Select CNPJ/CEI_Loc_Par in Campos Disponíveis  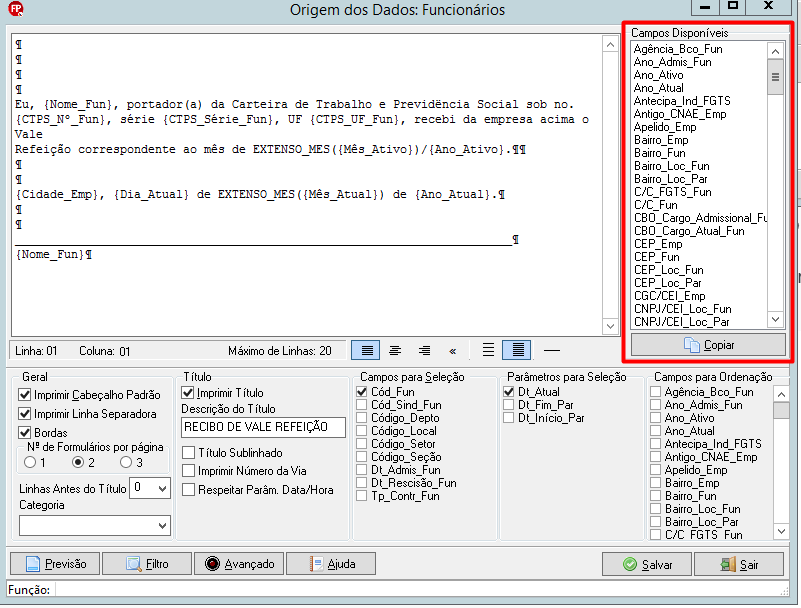tap(681, 322)
